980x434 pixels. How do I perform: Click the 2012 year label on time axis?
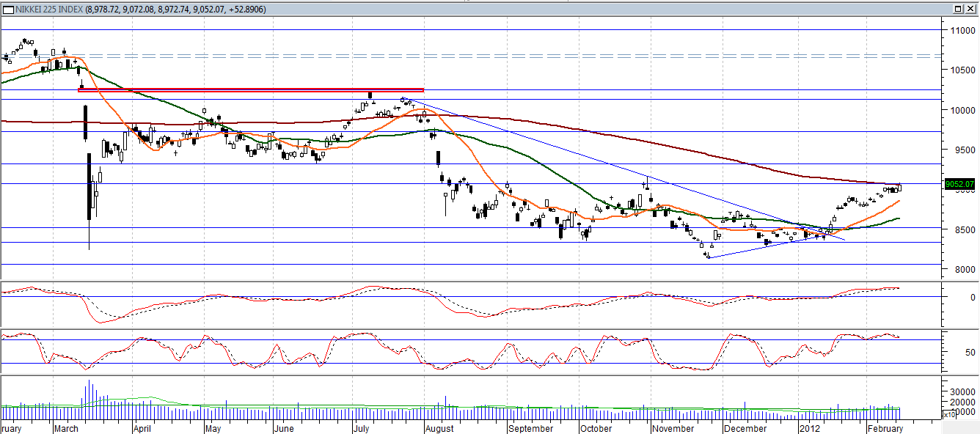click(809, 428)
